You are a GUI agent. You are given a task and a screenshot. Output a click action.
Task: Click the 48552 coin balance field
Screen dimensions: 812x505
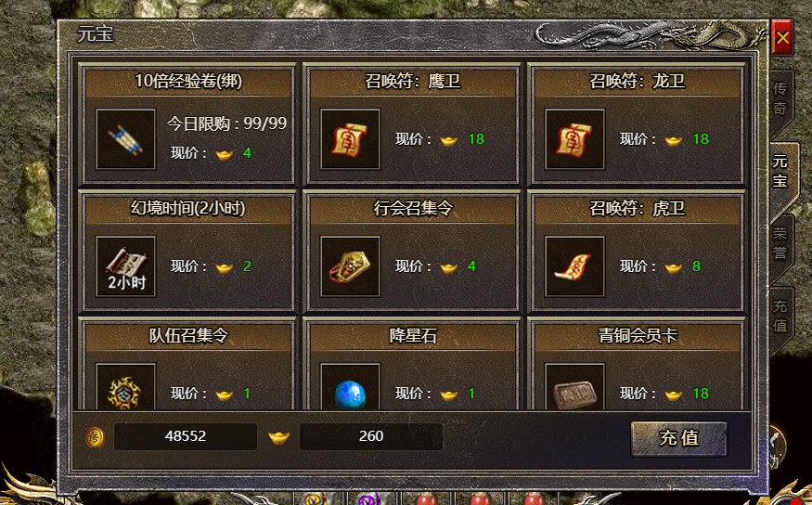click(186, 436)
